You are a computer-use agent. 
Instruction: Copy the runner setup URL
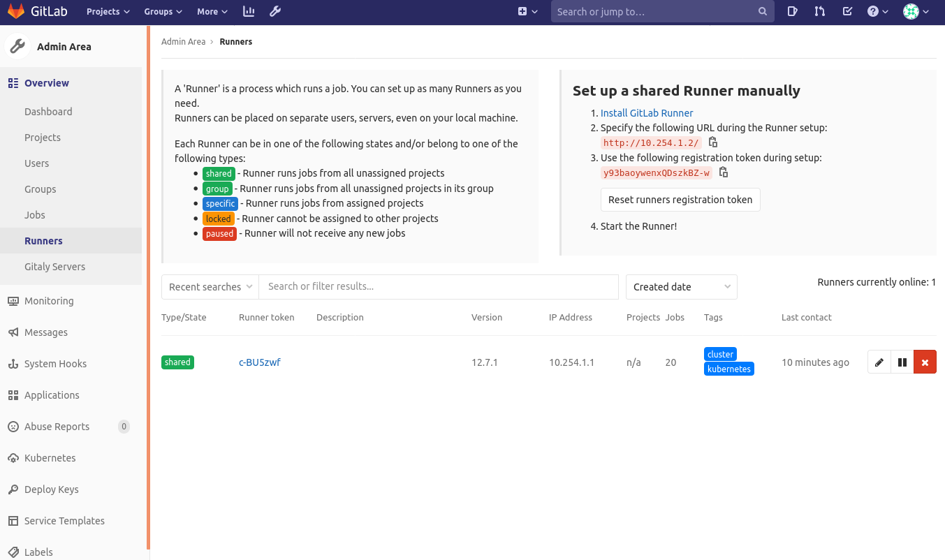click(x=713, y=142)
